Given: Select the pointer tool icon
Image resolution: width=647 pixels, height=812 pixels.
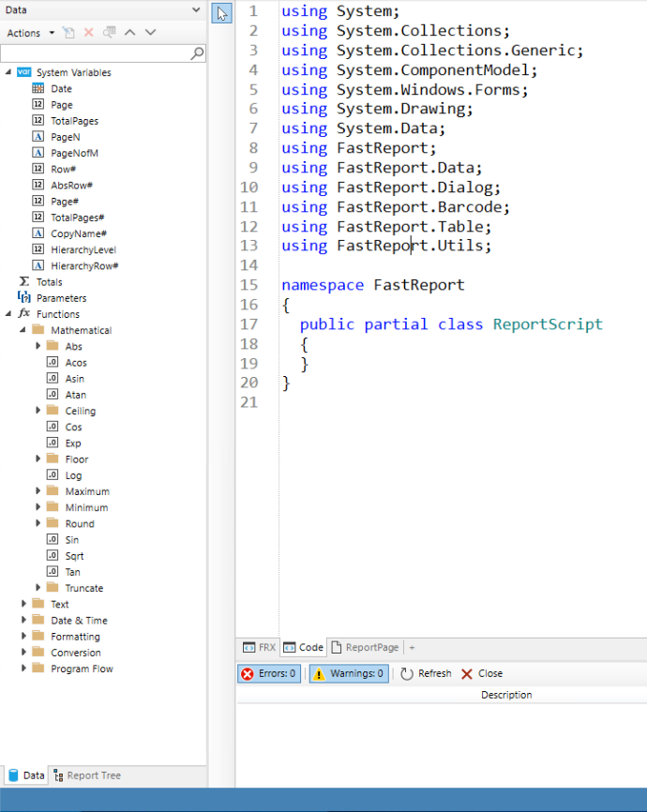Looking at the screenshot, I should pyautogui.click(x=221, y=13).
